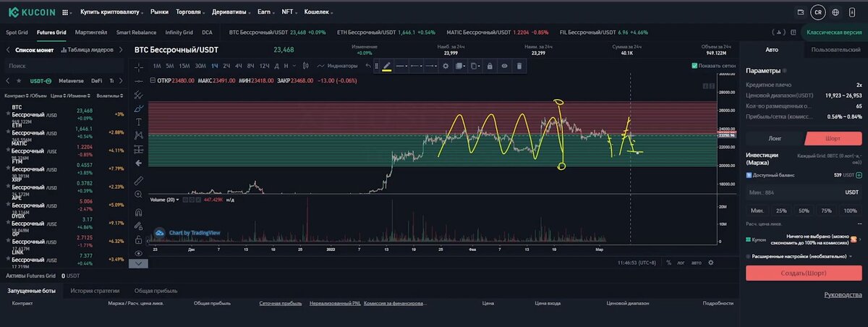Click the coin Поиск search field
Viewport: 868px width, 327px height.
pyautogui.click(x=64, y=66)
